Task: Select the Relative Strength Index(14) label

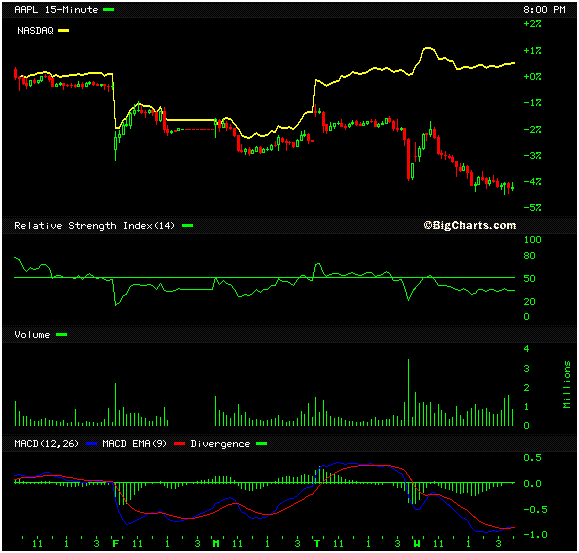Action: 94,226
